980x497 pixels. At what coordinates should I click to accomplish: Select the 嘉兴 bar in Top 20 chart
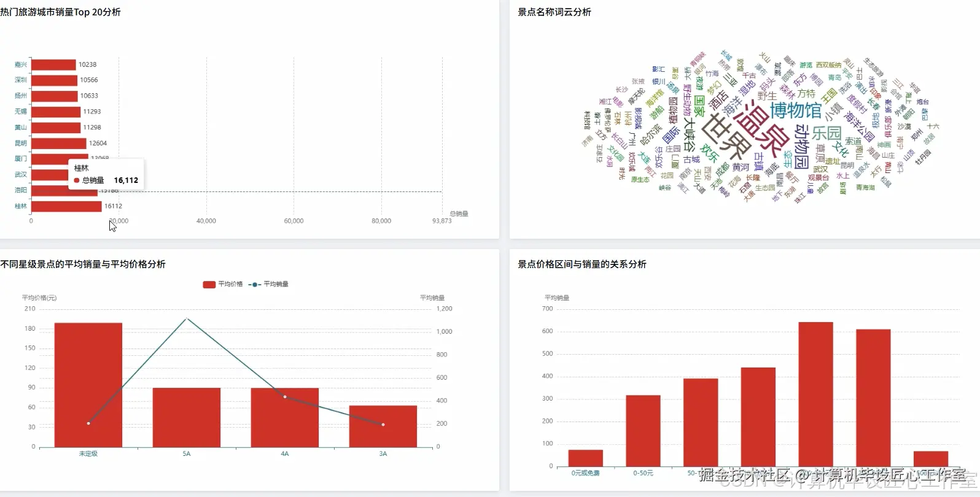(53, 64)
